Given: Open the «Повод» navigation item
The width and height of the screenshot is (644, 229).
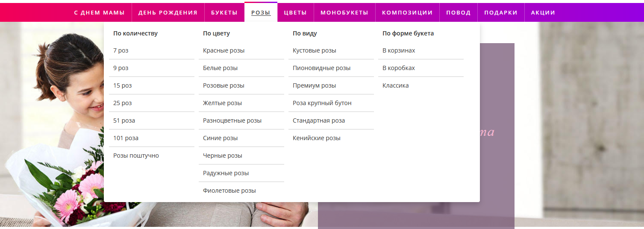Looking at the screenshot, I should pyautogui.click(x=458, y=13).
